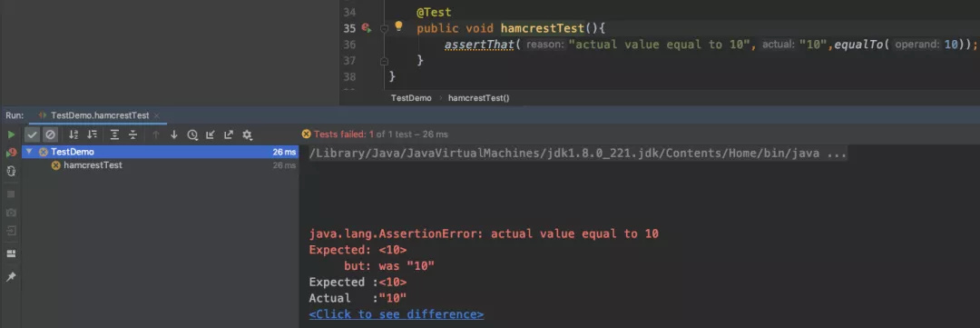
Task: Switch to TestDemo.hamcrestTest run tab
Action: coord(100,115)
